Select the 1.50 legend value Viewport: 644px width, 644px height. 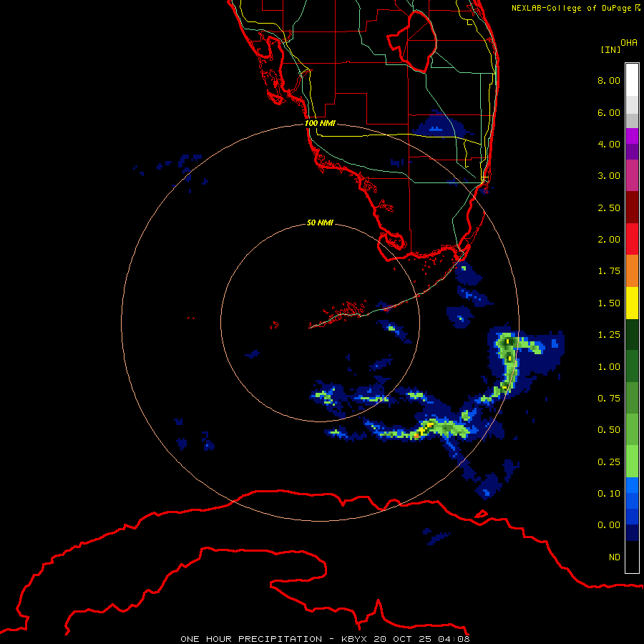click(609, 303)
